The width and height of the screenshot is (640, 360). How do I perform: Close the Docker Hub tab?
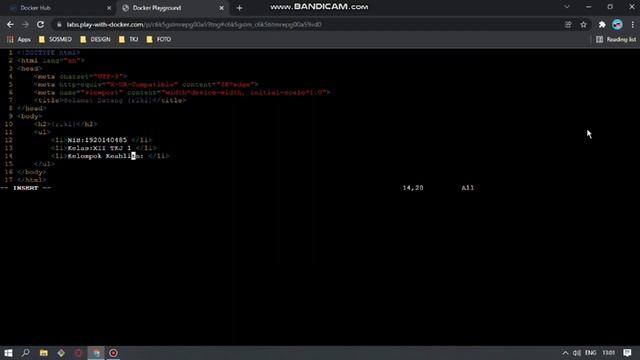coord(109,8)
